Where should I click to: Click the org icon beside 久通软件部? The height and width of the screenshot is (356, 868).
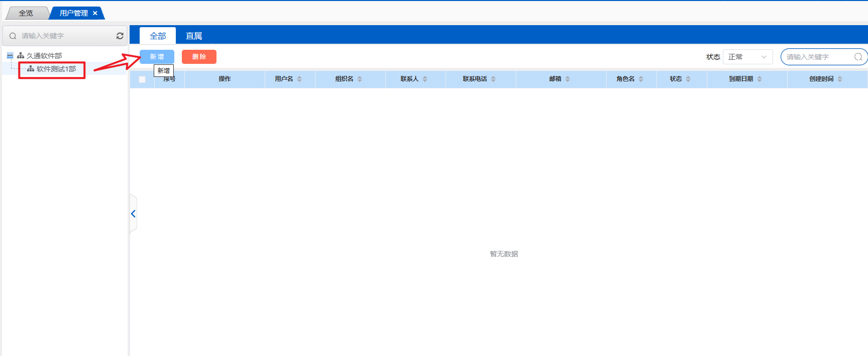[x=21, y=55]
